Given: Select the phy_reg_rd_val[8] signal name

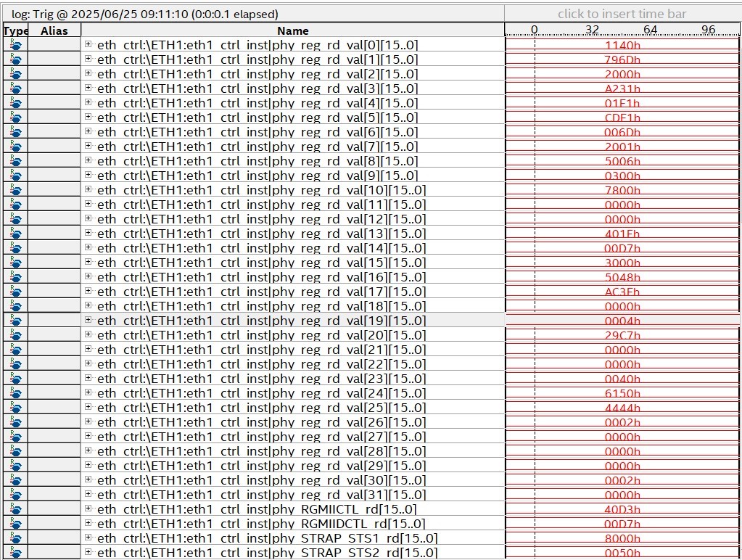Looking at the screenshot, I should (257, 161).
